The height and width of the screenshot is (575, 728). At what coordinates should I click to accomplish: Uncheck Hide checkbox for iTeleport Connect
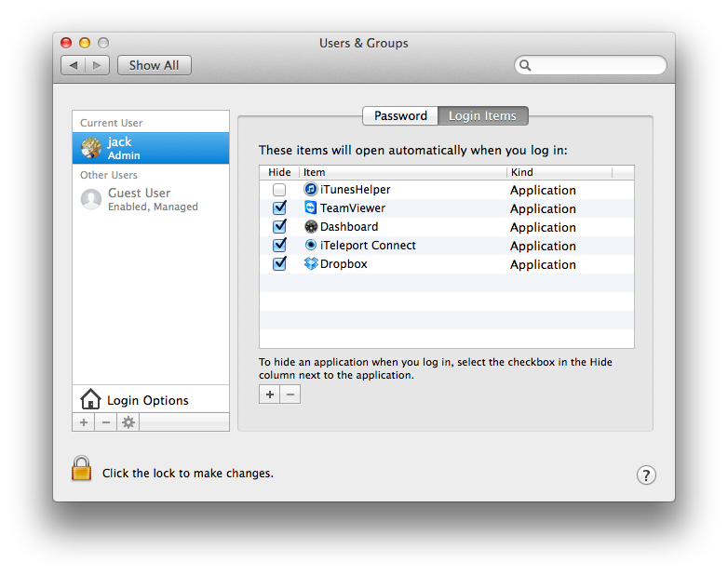coord(279,245)
